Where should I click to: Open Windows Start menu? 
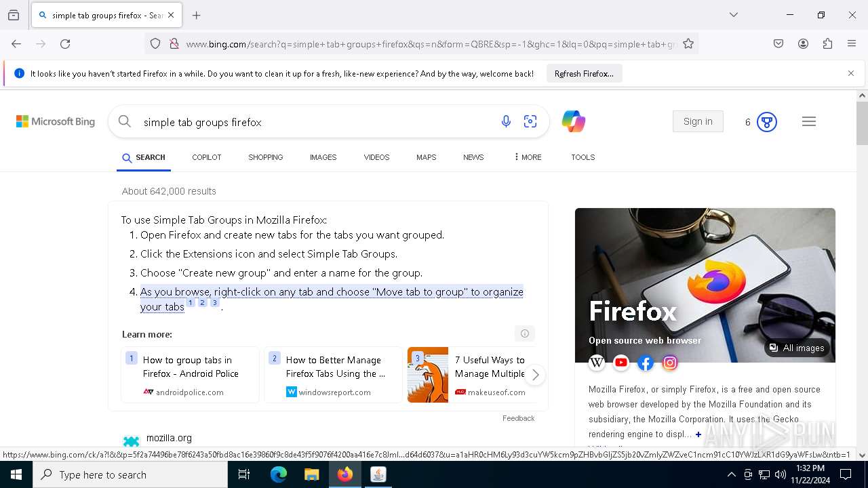coord(16,474)
